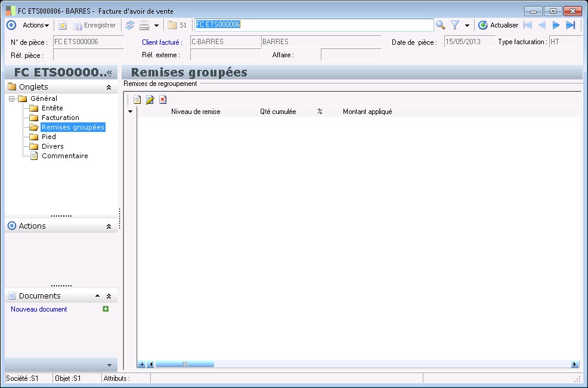
Task: Open the printer dropdown arrow
Action: point(156,26)
